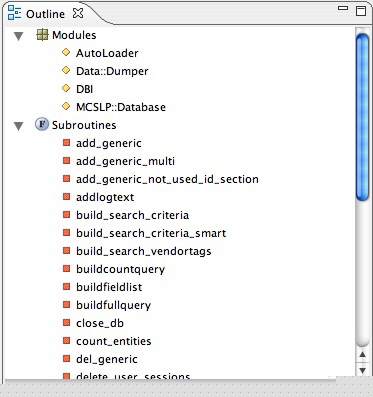Select build_search_criteria_smart subroutine
The width and height of the screenshot is (373, 397).
click(151, 233)
